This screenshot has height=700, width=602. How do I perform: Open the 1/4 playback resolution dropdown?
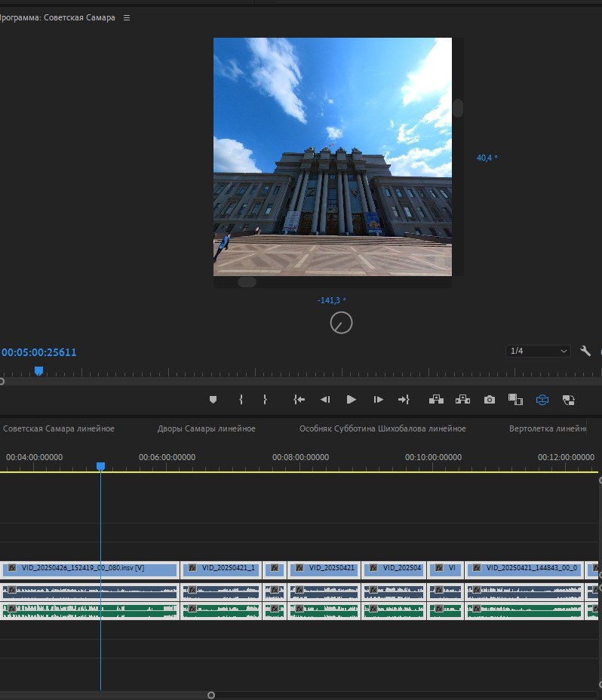[539, 351]
